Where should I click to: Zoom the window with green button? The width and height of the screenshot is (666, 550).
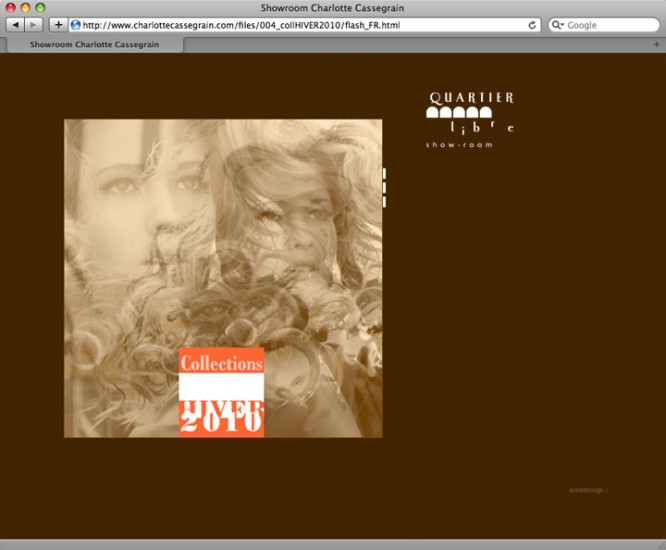[x=40, y=8]
